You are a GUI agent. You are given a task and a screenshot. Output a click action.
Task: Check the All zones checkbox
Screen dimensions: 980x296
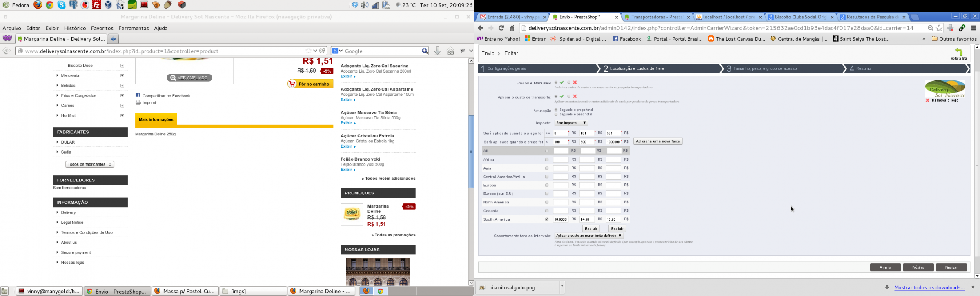pos(547,151)
